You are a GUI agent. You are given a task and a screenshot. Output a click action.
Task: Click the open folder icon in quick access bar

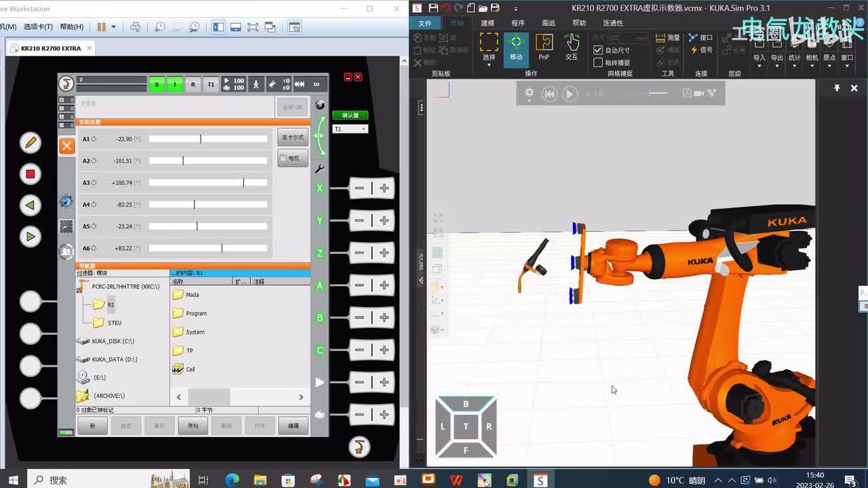[x=482, y=8]
